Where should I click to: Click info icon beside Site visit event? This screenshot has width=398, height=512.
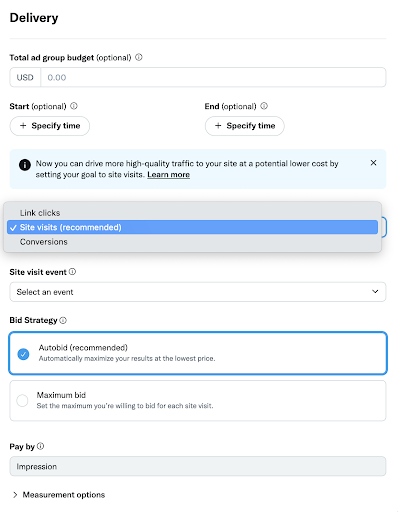[x=72, y=272]
